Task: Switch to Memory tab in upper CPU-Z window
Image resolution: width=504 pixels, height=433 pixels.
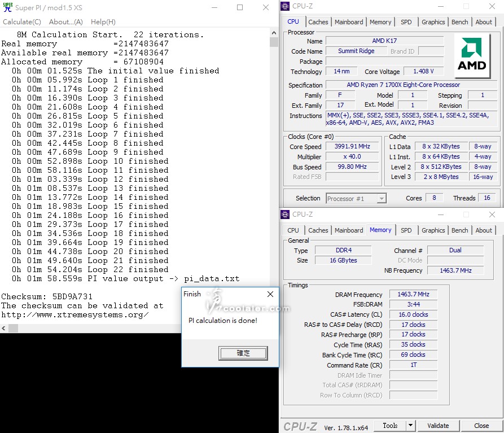Action: click(380, 22)
